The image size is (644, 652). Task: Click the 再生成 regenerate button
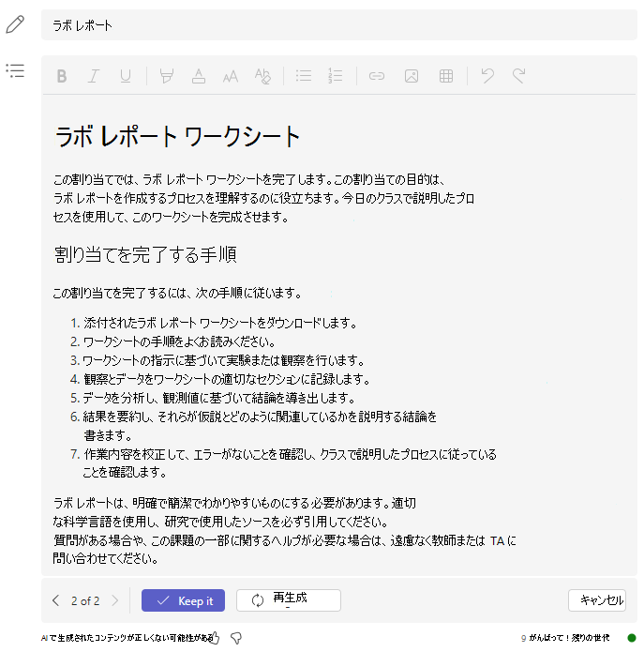click(x=289, y=600)
